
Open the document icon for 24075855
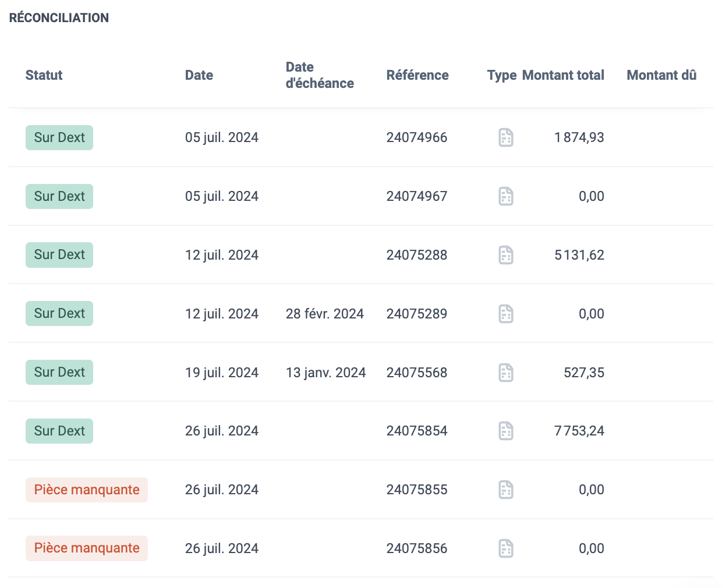pyautogui.click(x=506, y=490)
